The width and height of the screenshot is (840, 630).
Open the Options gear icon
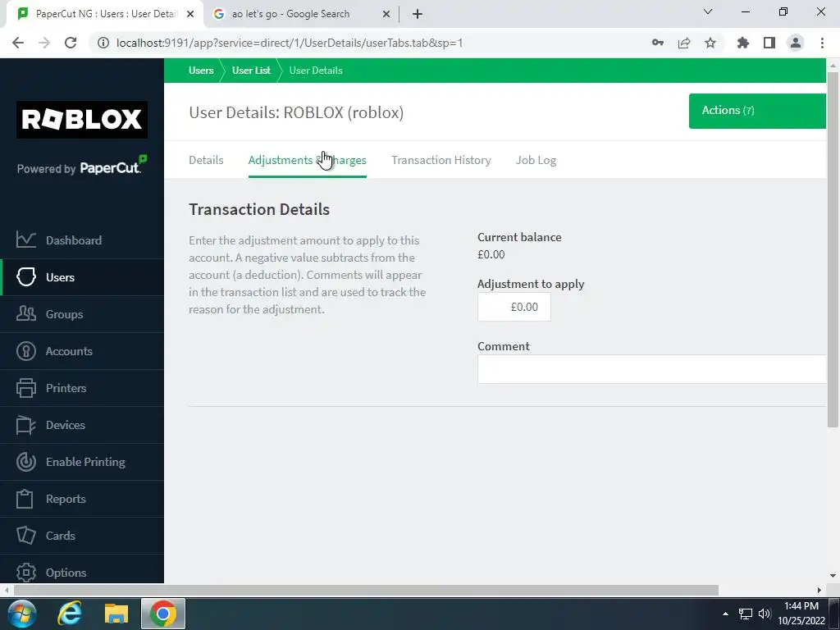25,572
